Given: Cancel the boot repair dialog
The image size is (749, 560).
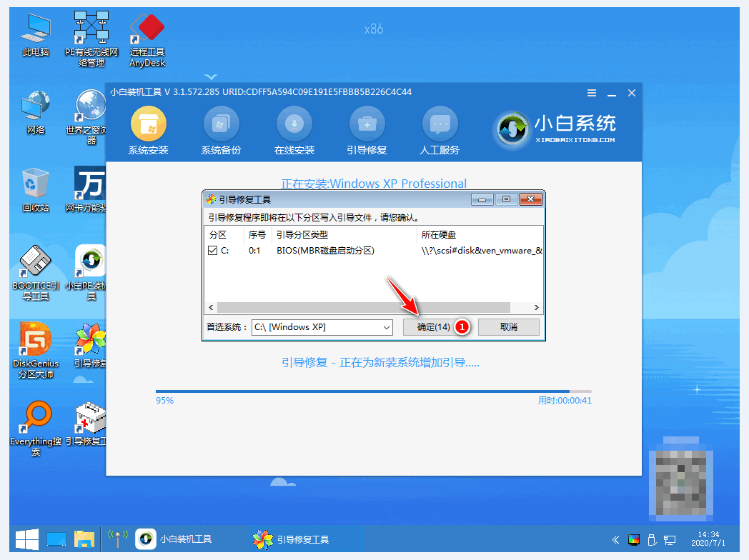Looking at the screenshot, I should [x=508, y=327].
